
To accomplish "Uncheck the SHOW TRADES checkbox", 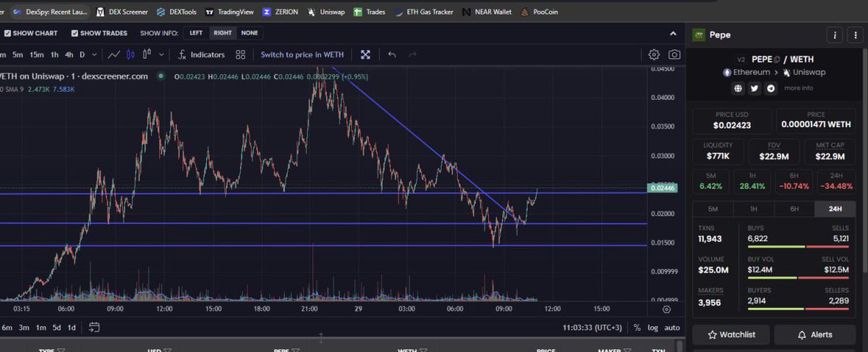I will point(75,33).
